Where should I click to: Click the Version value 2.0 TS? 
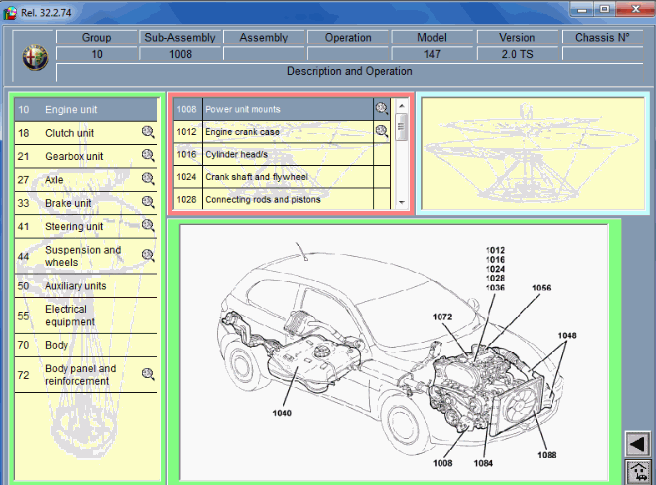coord(517,54)
